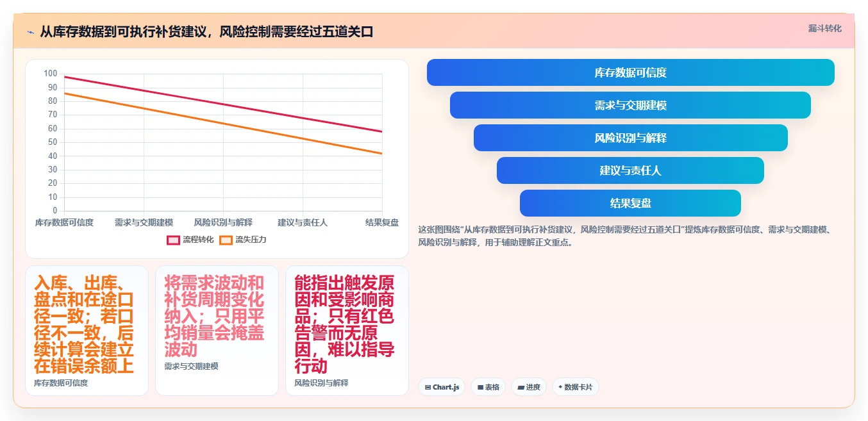This screenshot has height=421, width=868.
Task: Click the 结果复盘 x-axis label
Action: coord(382,222)
